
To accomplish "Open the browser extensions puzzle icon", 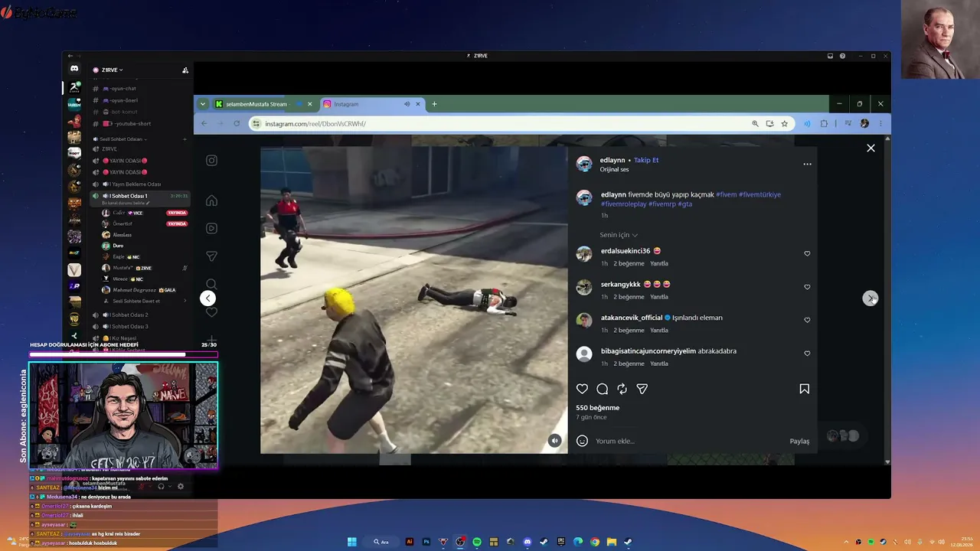I will 824,123.
